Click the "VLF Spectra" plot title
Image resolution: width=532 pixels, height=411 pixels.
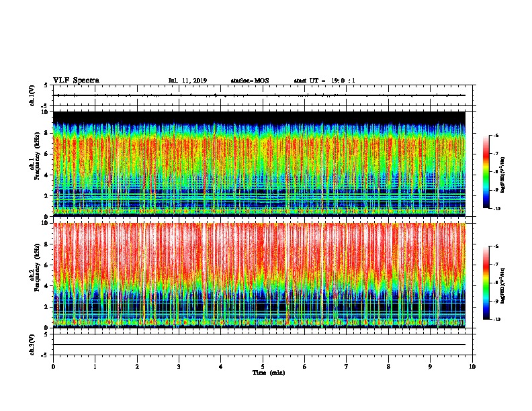[x=76, y=81]
